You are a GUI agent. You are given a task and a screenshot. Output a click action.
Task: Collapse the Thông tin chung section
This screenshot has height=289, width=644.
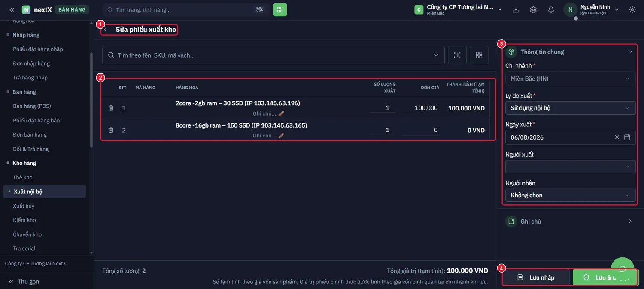(630, 52)
